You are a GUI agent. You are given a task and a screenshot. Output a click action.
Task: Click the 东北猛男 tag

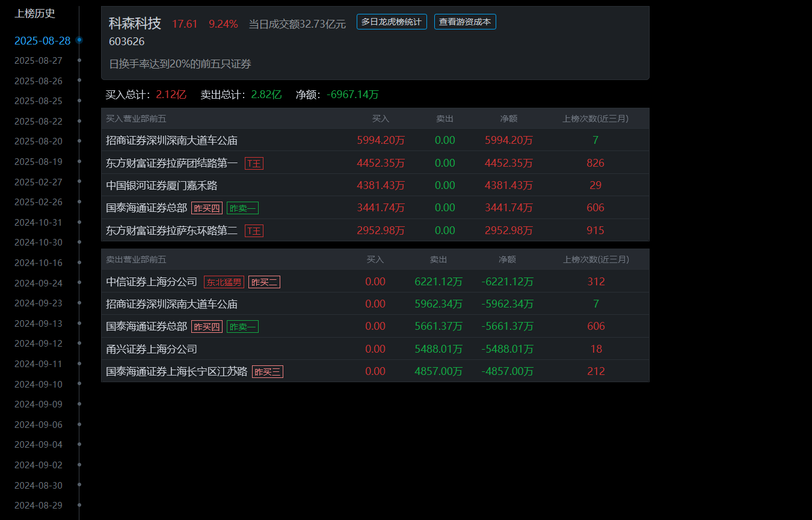coord(224,282)
